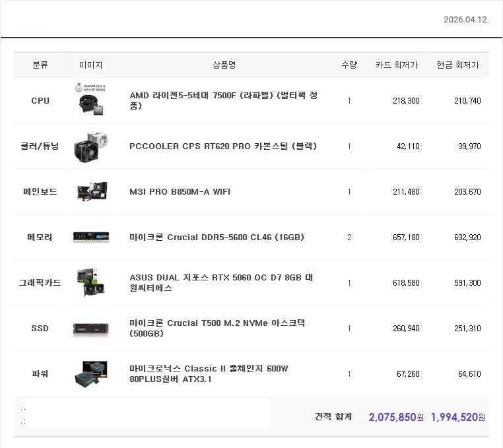Screen dimensions: 503x448
Task: Open PCCOOLER CPS RT620 PRO product link
Action: pyautogui.click(x=223, y=146)
